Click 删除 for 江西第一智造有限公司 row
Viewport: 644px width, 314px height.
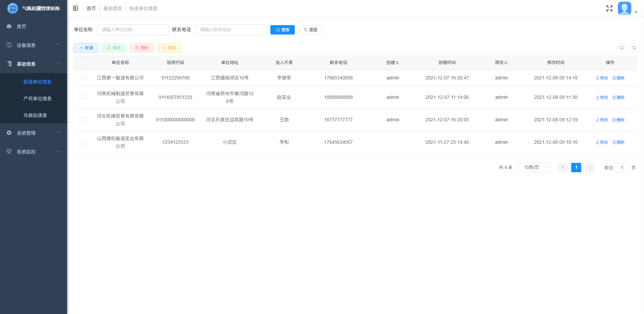pyautogui.click(x=619, y=78)
